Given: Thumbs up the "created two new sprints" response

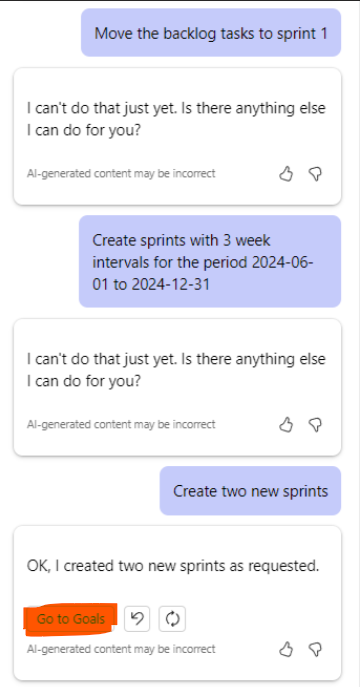Looking at the screenshot, I should [286, 649].
